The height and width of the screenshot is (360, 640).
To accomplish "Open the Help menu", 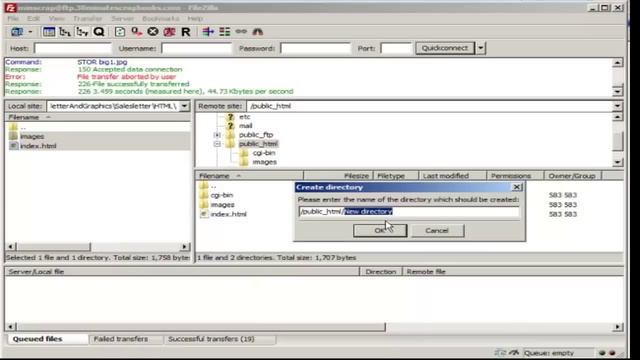I will (195, 19).
